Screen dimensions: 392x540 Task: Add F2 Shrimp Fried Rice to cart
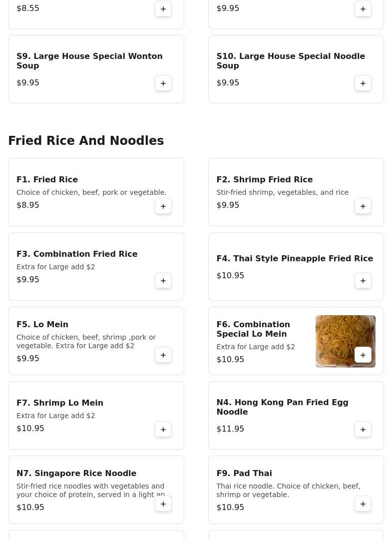pos(363,206)
